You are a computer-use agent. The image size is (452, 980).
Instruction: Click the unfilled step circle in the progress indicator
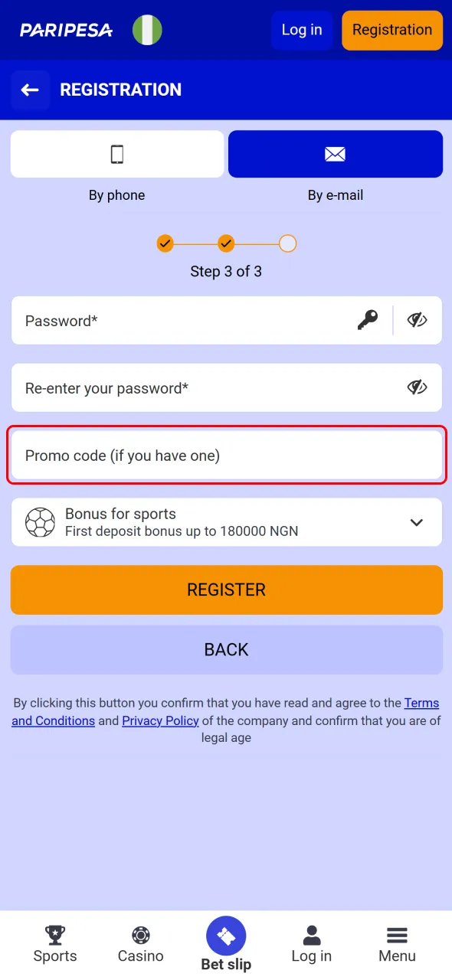pyautogui.click(x=287, y=243)
